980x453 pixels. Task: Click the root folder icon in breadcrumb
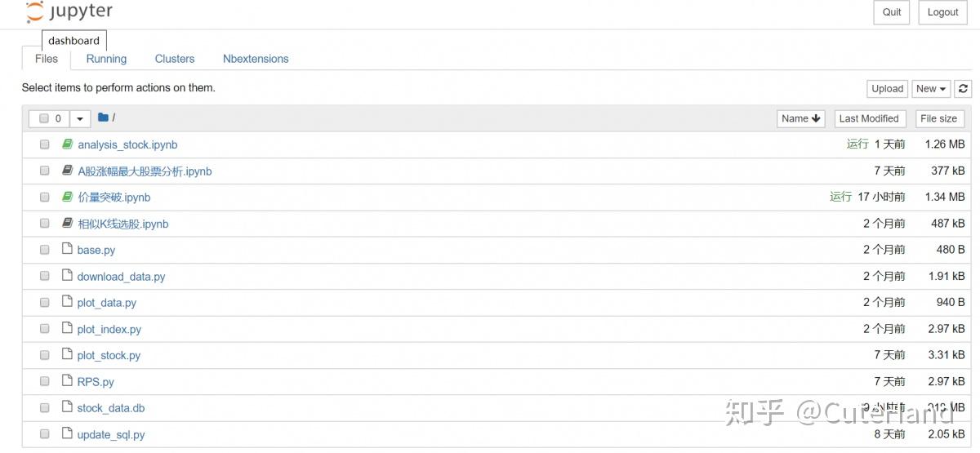103,118
